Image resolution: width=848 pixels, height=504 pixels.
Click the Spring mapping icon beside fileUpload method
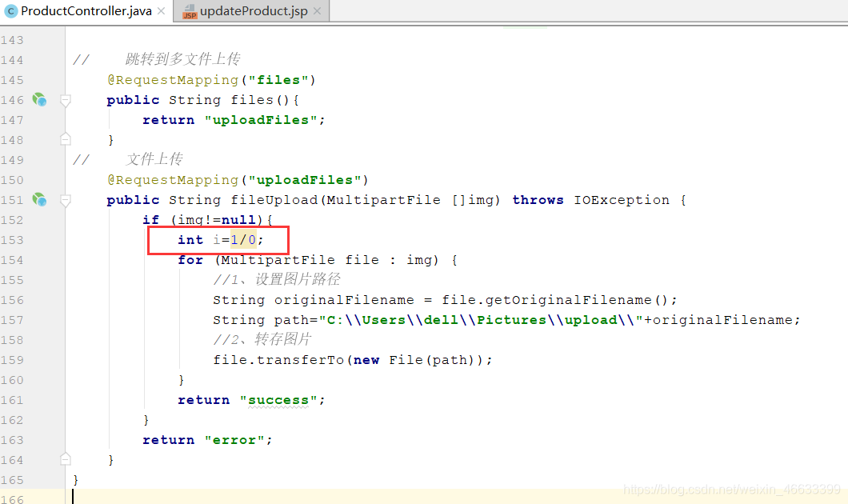point(38,199)
